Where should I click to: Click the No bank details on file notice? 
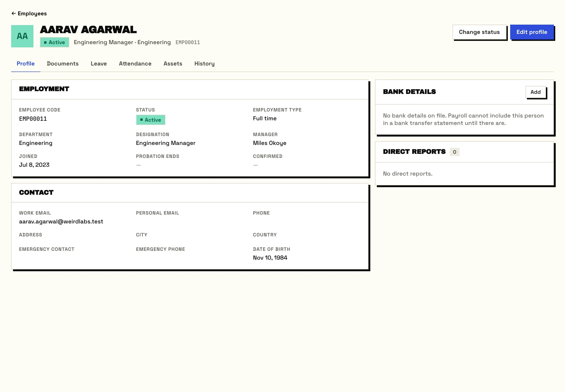(x=463, y=119)
